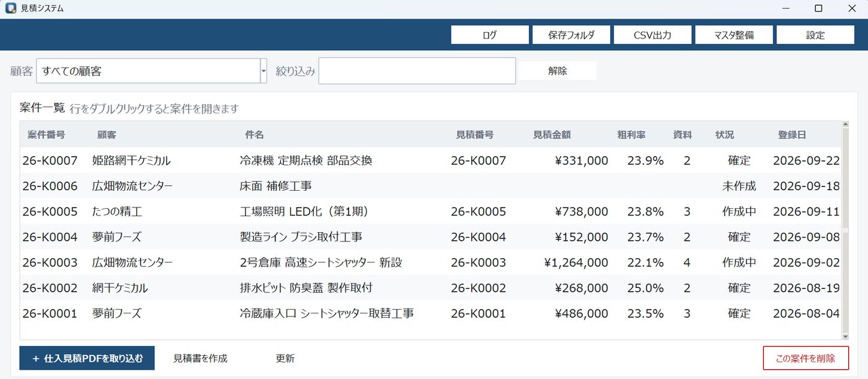This screenshot has width=868, height=379.
Task: Maximize the 見積システム window
Action: (x=818, y=9)
